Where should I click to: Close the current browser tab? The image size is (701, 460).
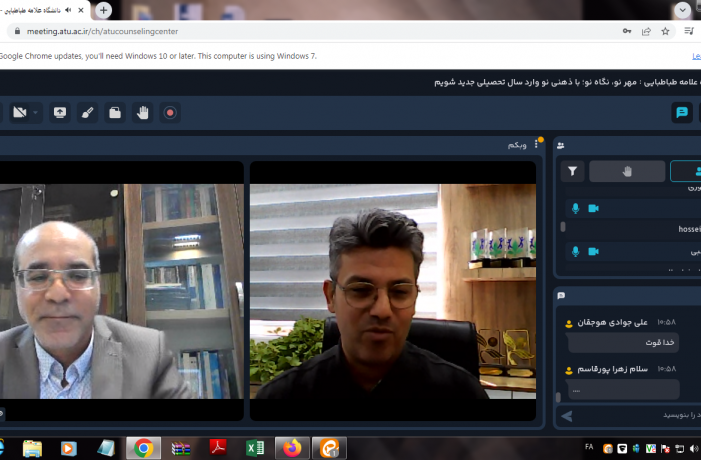click(81, 10)
